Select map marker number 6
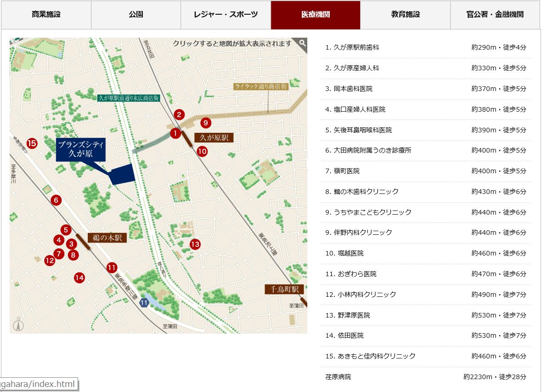 pos(56,200)
